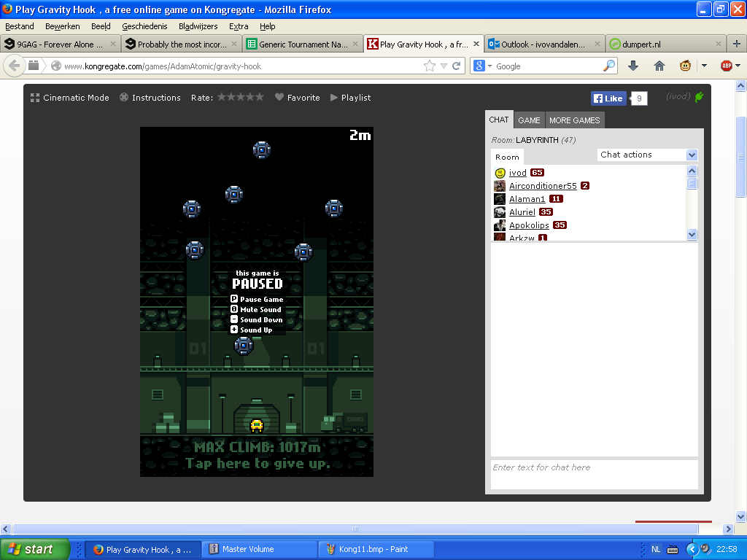The image size is (747, 560).
Task: Open the Bestand menu
Action: (x=20, y=26)
